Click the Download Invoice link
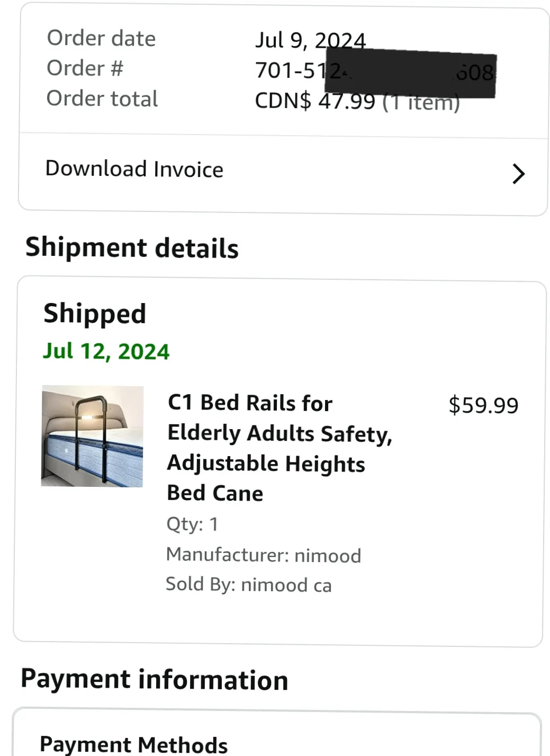The height and width of the screenshot is (756, 550). pyautogui.click(x=134, y=169)
